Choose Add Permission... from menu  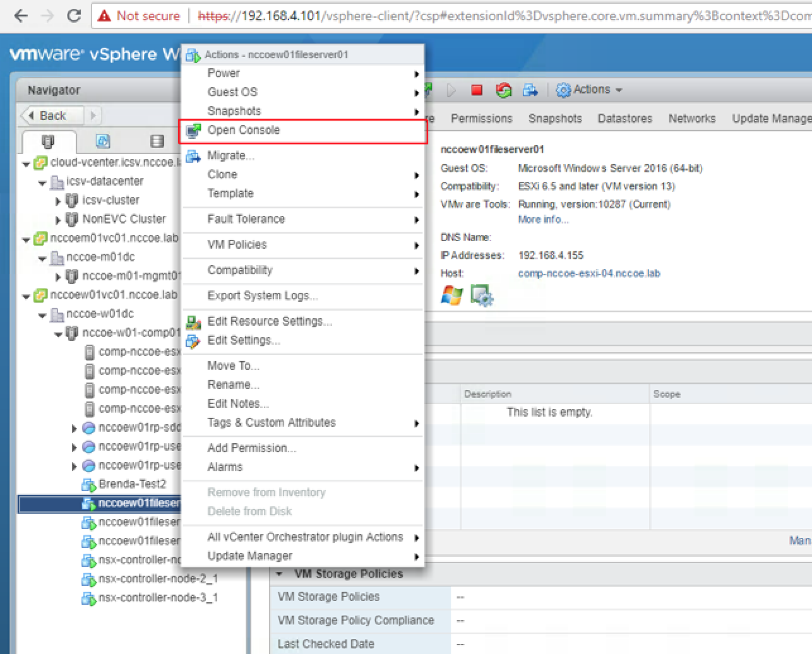[x=303, y=448]
